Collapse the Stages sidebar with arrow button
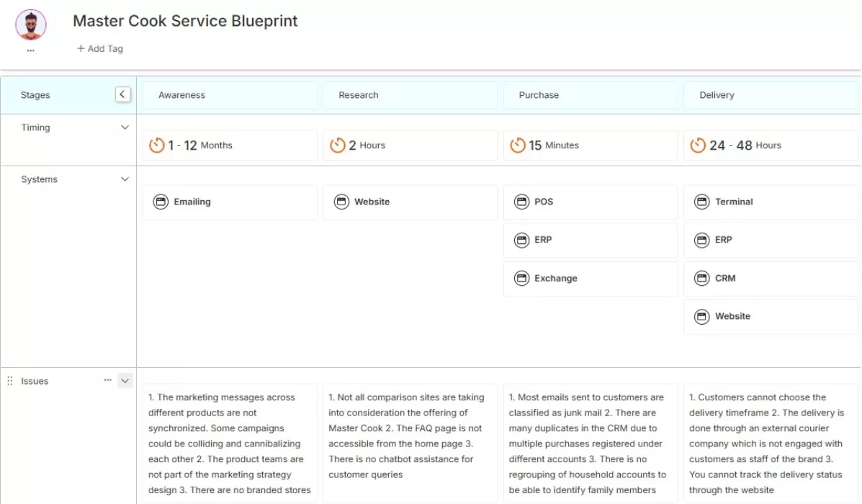 pyautogui.click(x=122, y=94)
